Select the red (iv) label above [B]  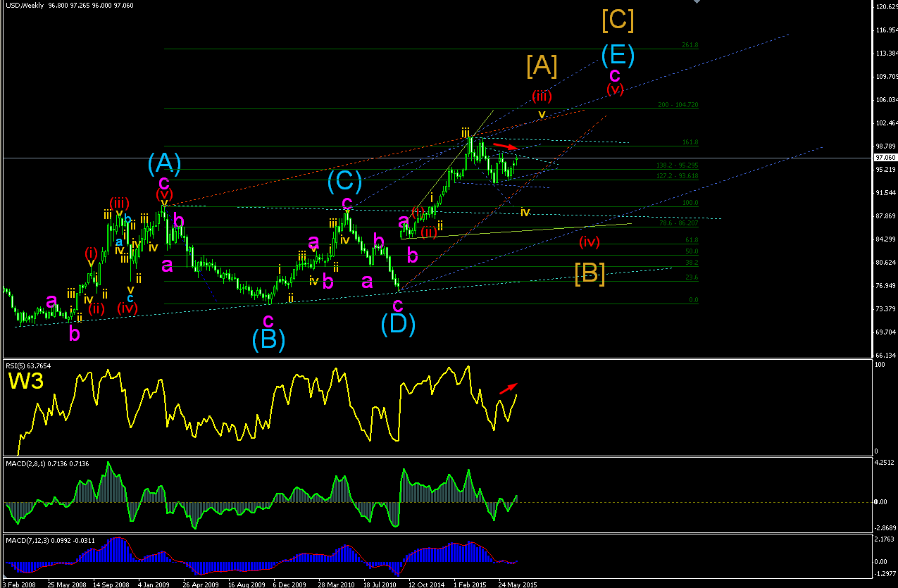tap(590, 242)
